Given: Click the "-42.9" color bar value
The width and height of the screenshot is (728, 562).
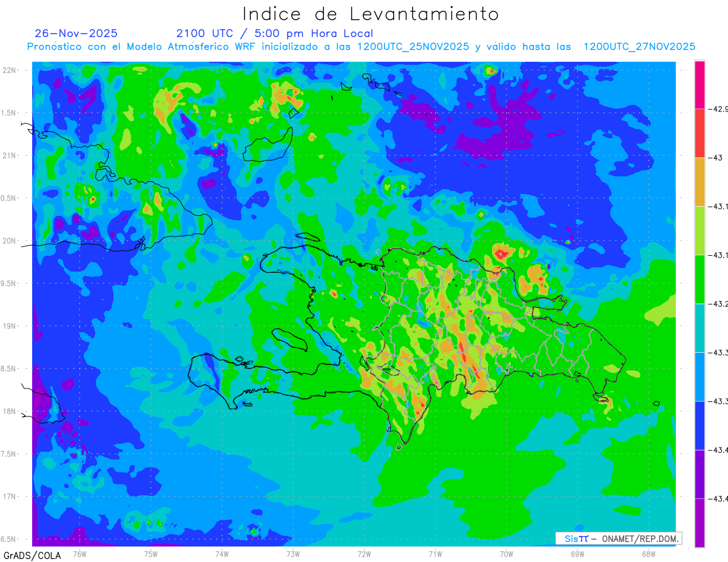Looking at the screenshot, I should (718, 109).
